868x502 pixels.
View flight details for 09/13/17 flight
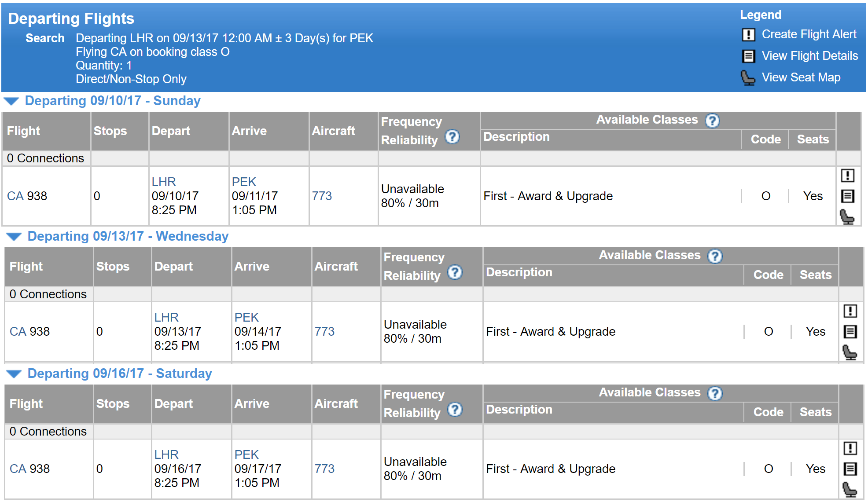click(850, 332)
